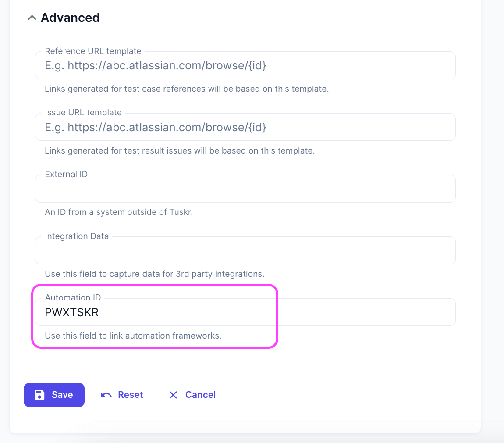Focus the Issue URL template field

tap(245, 128)
